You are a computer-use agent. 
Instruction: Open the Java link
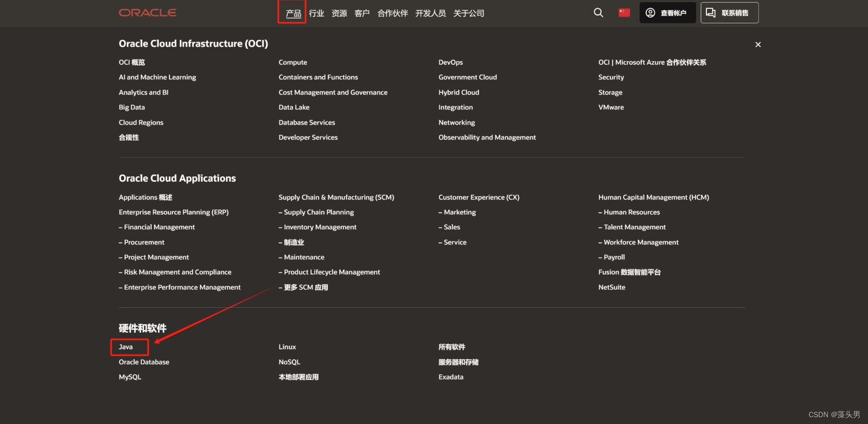tap(126, 347)
